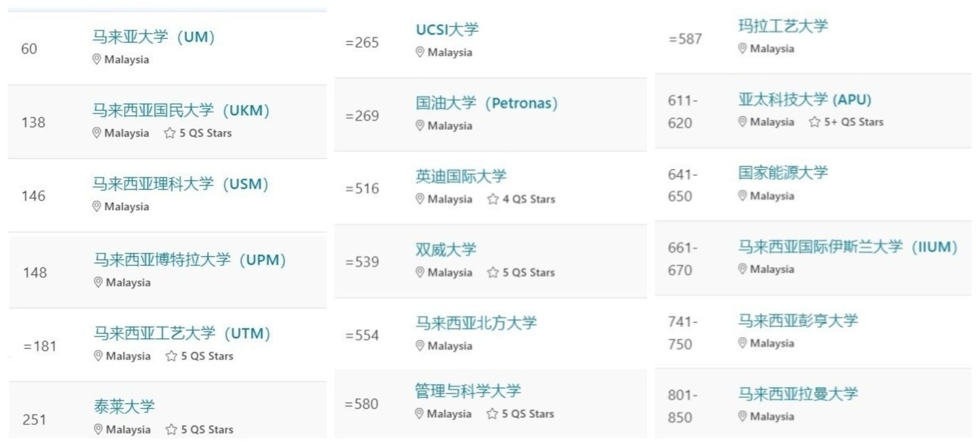Click the star icon for 泰莱大学
The image size is (980, 446).
click(171, 429)
